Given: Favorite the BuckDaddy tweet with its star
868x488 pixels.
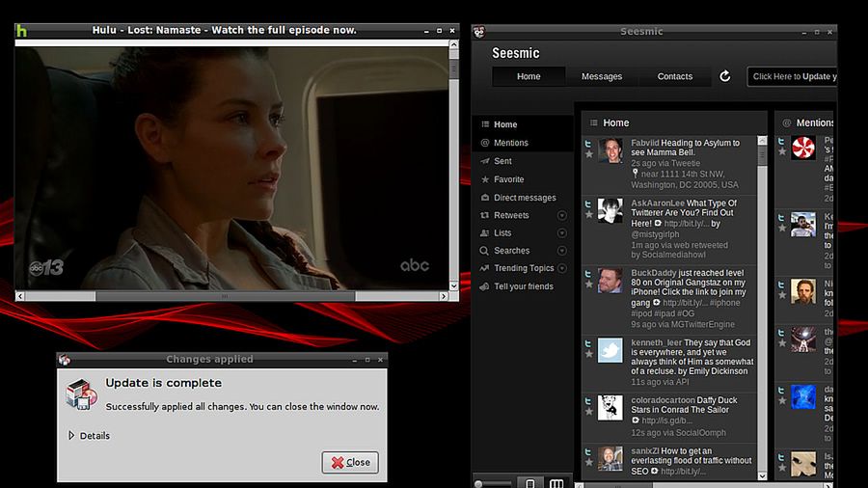Looking at the screenshot, I should click(x=589, y=284).
